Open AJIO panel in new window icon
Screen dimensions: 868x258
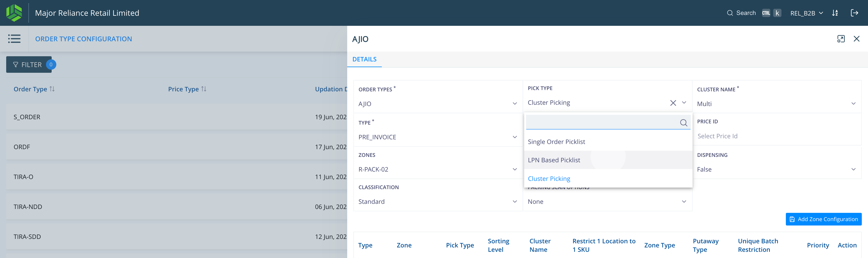(841, 39)
